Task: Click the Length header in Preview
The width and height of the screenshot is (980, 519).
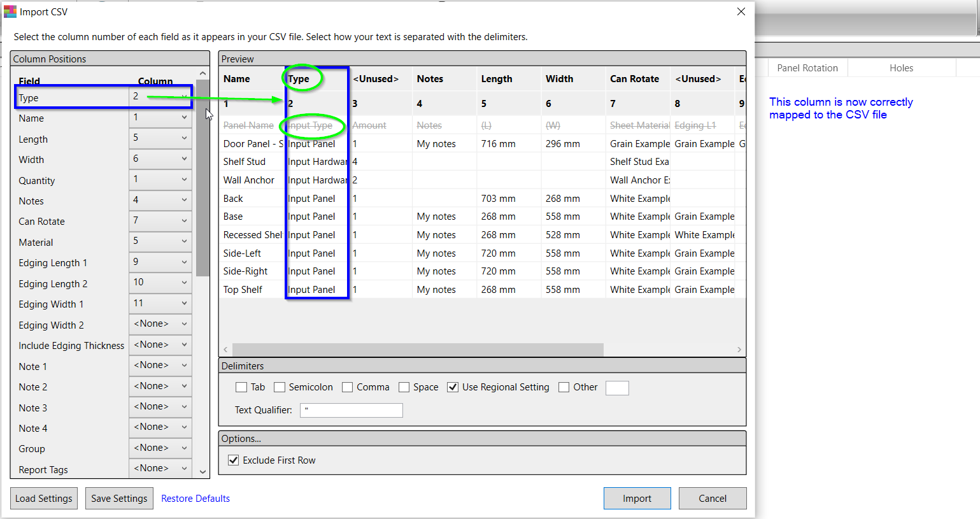Action: [497, 79]
